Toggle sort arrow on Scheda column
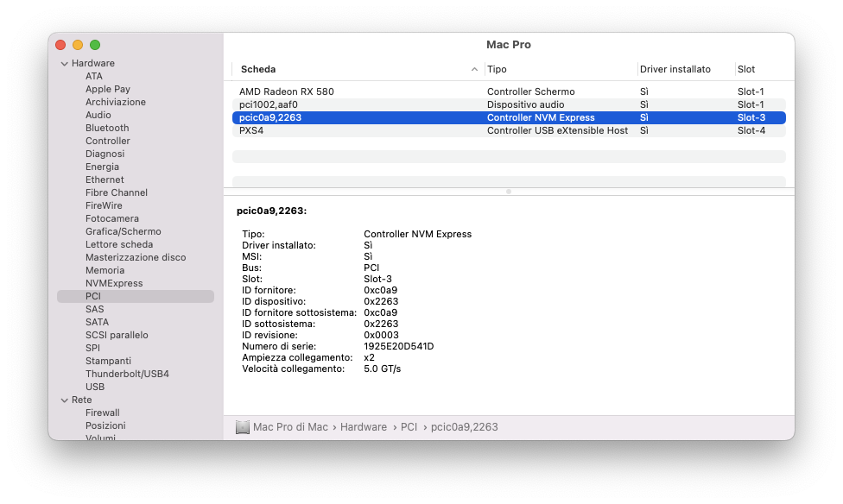This screenshot has width=843, height=504. pos(474,69)
